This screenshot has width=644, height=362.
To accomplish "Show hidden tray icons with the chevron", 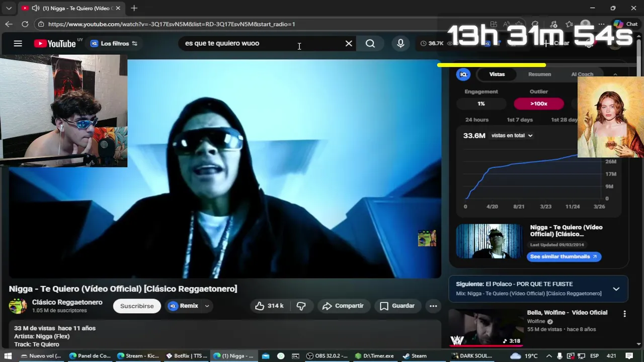I will click(x=549, y=356).
